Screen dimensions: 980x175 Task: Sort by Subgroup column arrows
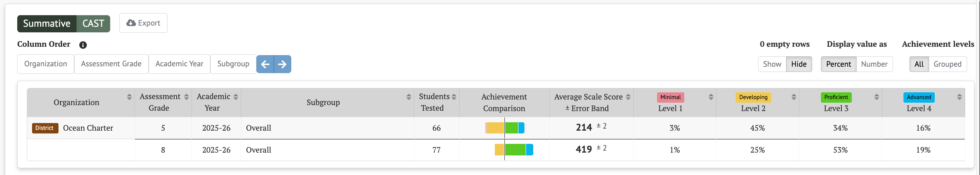(x=409, y=97)
